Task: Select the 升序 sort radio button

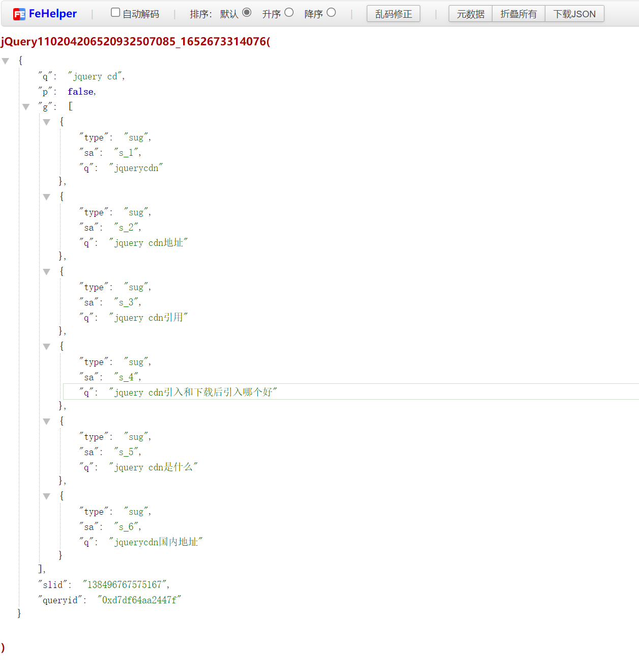Action: [x=289, y=13]
